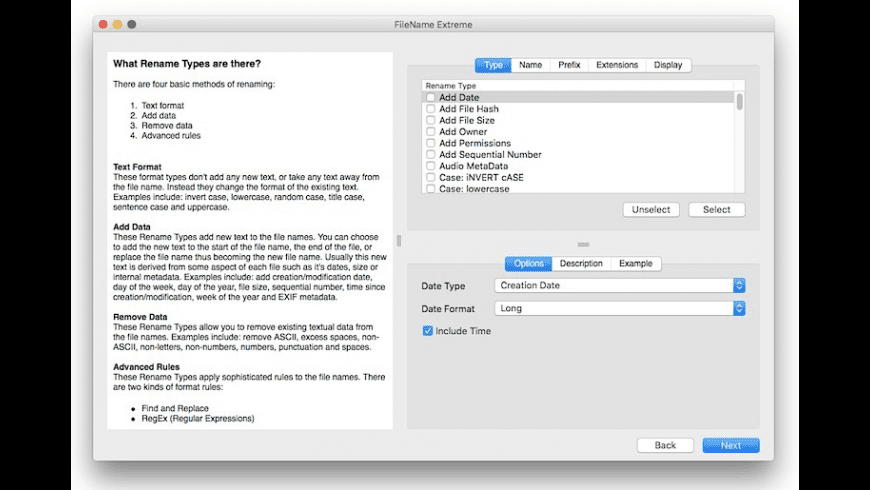Click the RegEx (Regular Expressions) bullet
The width and height of the screenshot is (870, 490).
(198, 418)
